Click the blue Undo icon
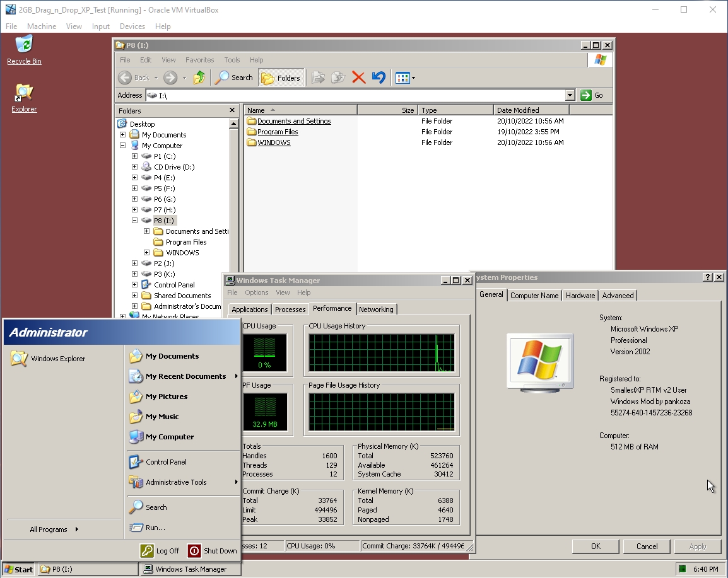 click(379, 78)
